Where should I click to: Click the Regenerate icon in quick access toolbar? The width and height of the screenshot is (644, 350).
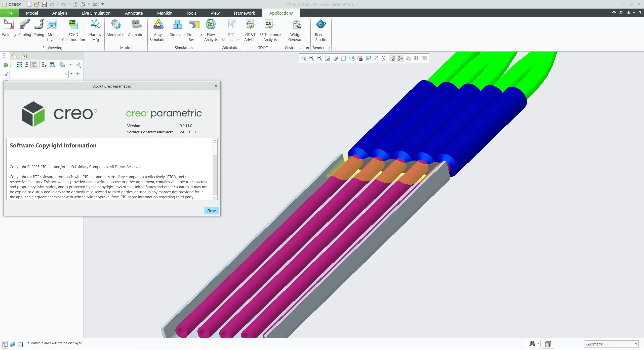[75, 4]
